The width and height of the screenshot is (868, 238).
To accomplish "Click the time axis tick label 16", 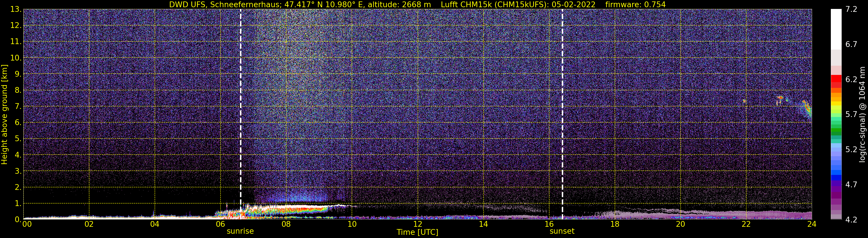I will pos(549,224).
